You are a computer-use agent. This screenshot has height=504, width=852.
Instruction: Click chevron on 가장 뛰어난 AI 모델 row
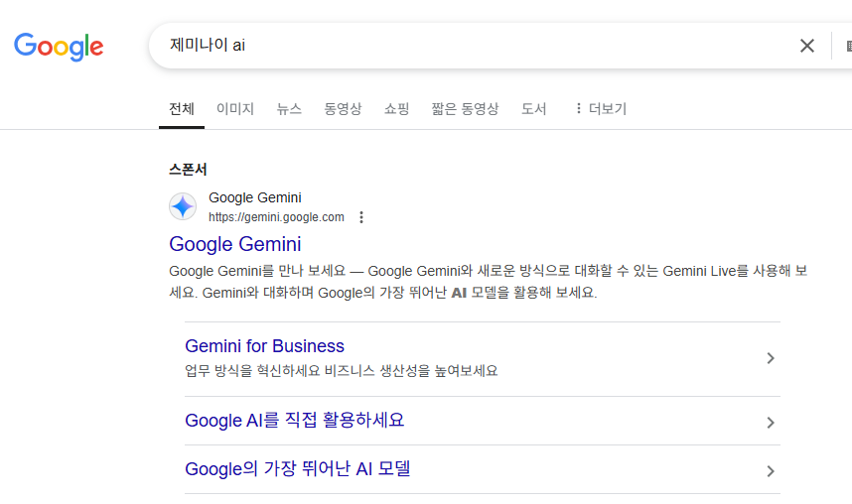[770, 471]
